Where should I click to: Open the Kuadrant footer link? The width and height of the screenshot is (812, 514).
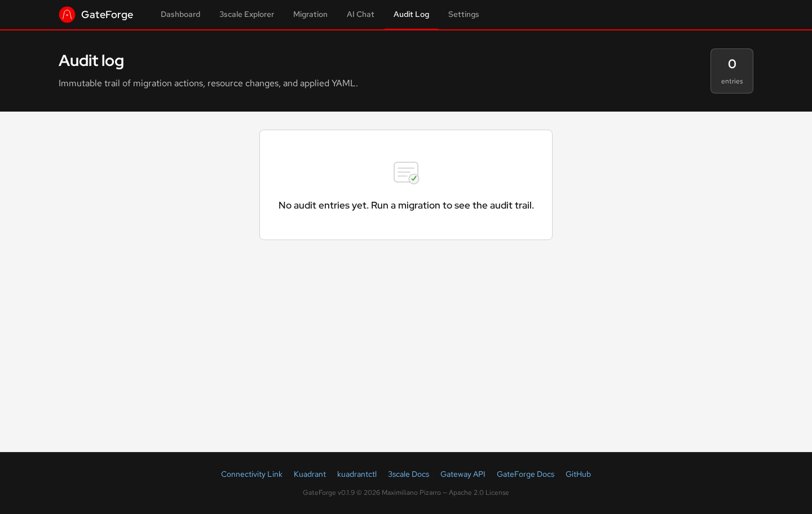click(x=310, y=474)
